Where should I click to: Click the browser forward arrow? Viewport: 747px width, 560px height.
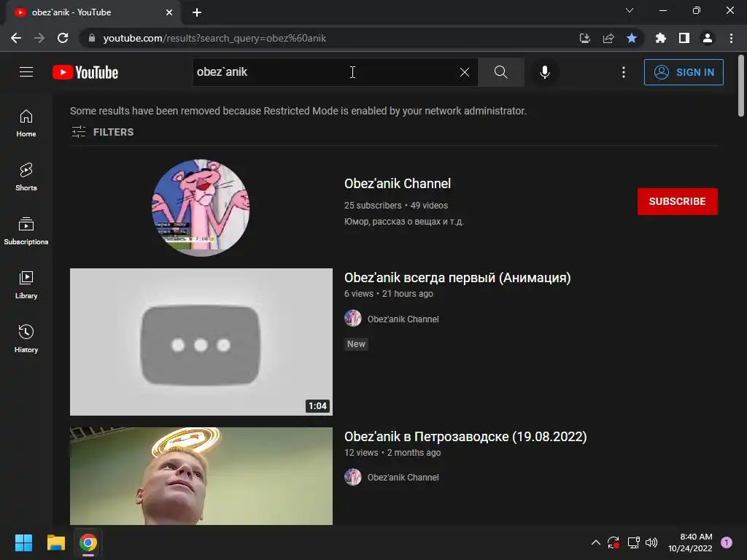(39, 38)
